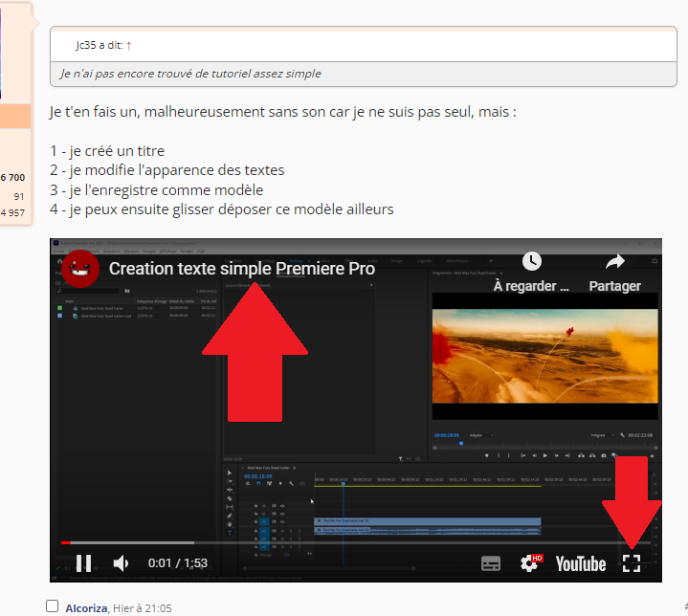Click the line '3 - je l'enregistre comme modèle'
The image size is (688, 616).
(x=157, y=190)
